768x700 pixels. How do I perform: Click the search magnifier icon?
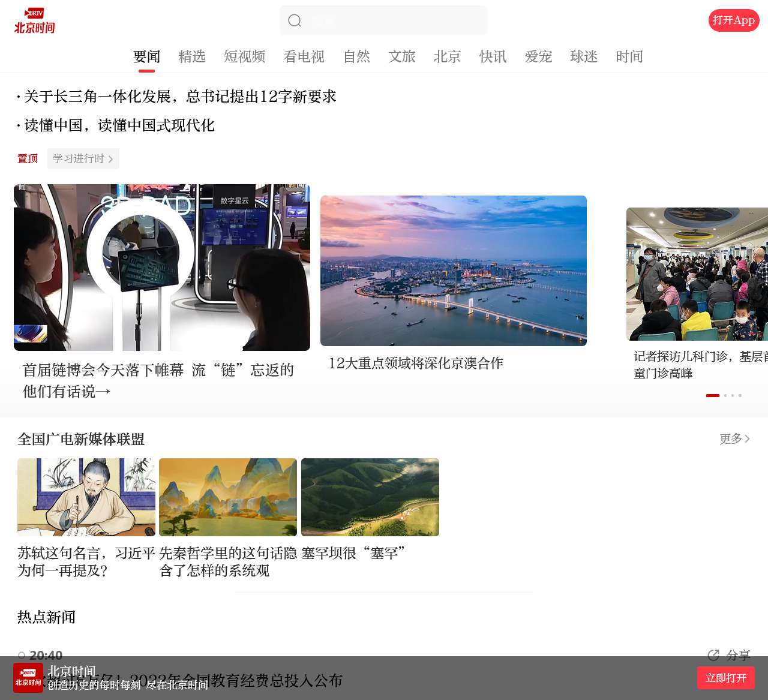click(x=295, y=21)
